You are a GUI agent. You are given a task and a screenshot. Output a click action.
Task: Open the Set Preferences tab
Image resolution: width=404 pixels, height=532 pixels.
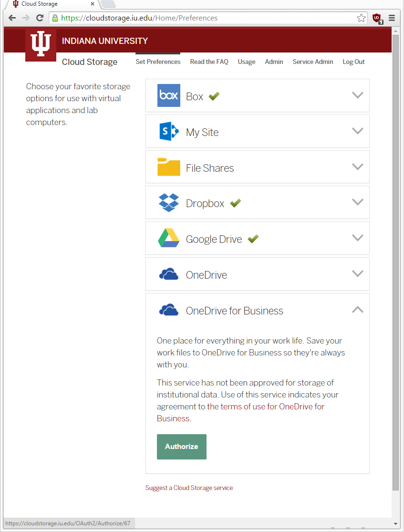[x=158, y=62]
